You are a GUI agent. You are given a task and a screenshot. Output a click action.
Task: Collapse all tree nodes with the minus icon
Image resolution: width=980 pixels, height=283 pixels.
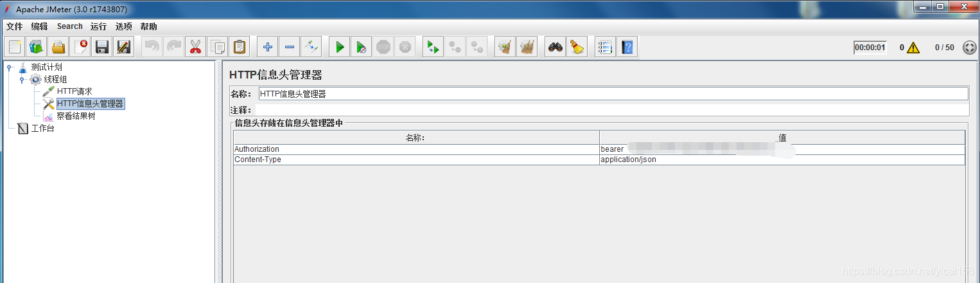tap(290, 47)
